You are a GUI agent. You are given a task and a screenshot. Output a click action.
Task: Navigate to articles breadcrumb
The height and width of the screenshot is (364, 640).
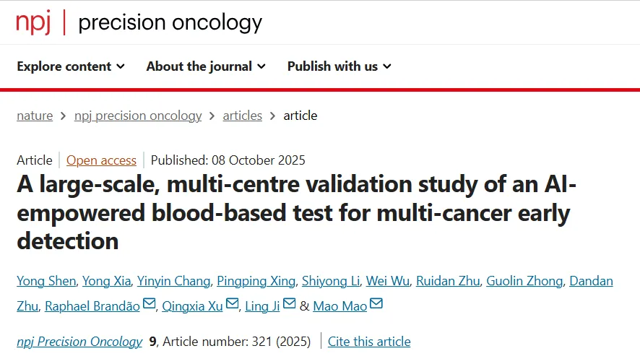242,116
